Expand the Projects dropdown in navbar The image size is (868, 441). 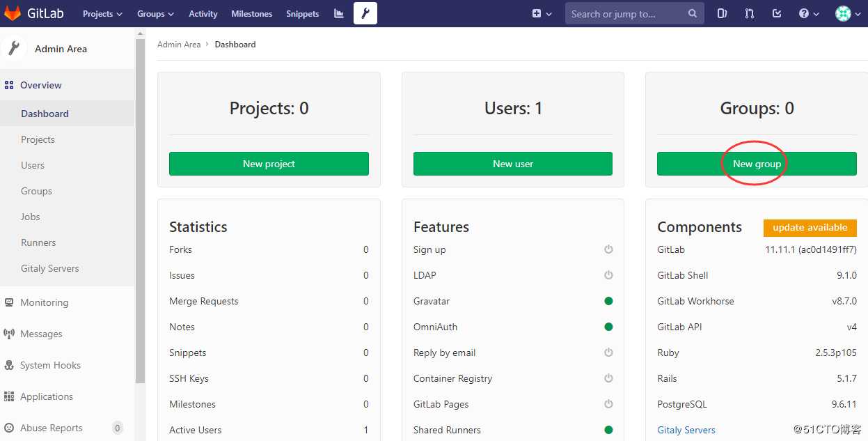(x=102, y=13)
